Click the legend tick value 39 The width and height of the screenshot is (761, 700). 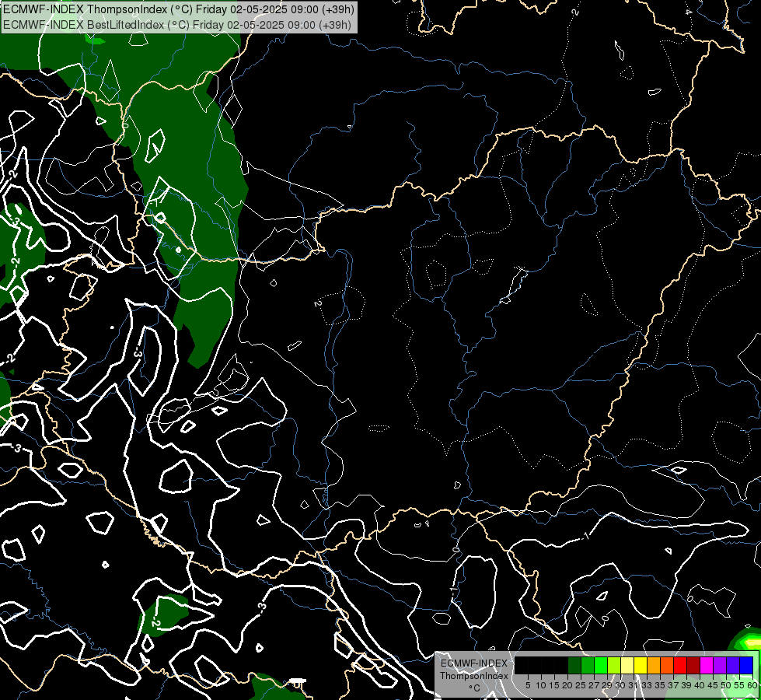686,685
